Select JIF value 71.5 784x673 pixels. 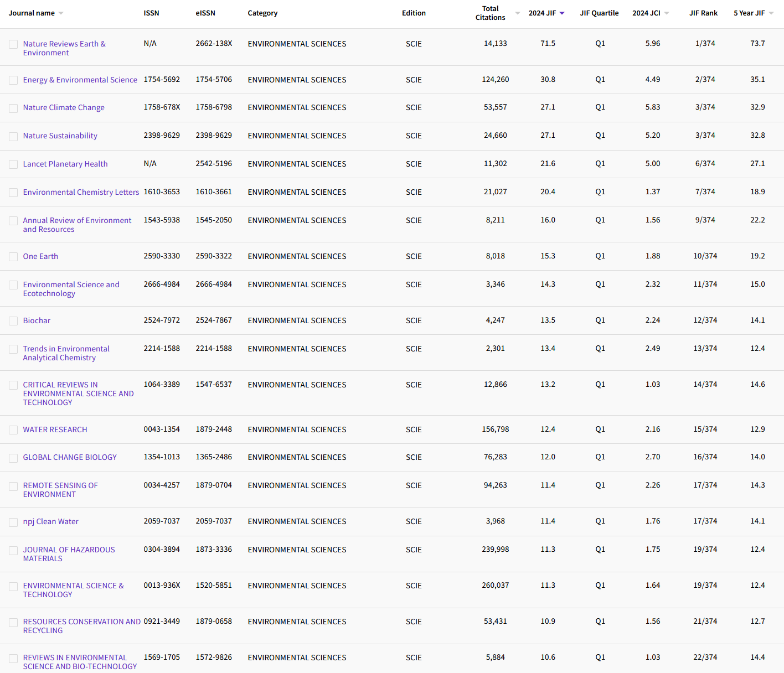click(x=548, y=43)
